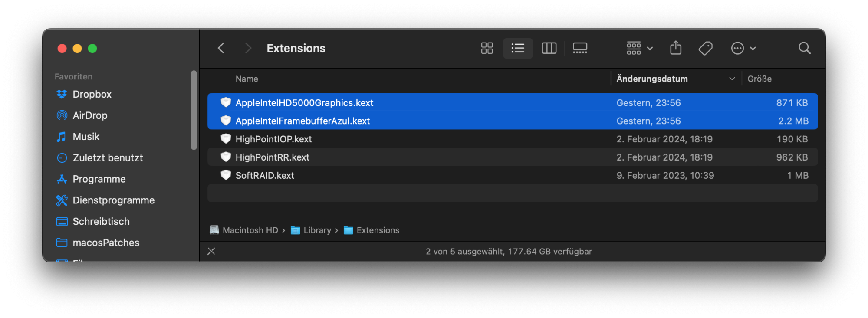This screenshot has width=868, height=318.
Task: Select HighPointRR.kext file row
Action: click(x=513, y=157)
